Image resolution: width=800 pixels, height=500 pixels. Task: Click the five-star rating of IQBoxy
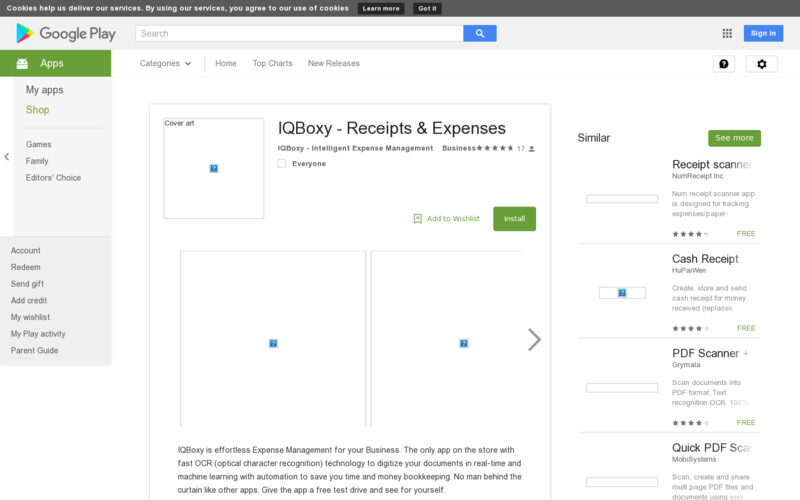coord(495,148)
